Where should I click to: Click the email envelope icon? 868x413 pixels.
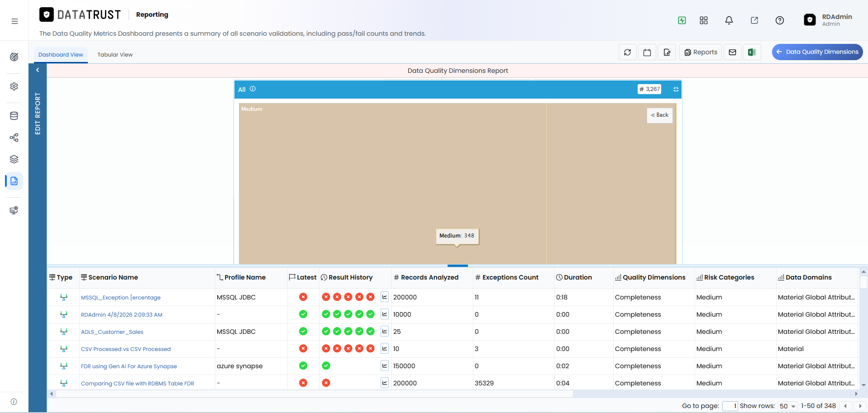click(x=732, y=52)
